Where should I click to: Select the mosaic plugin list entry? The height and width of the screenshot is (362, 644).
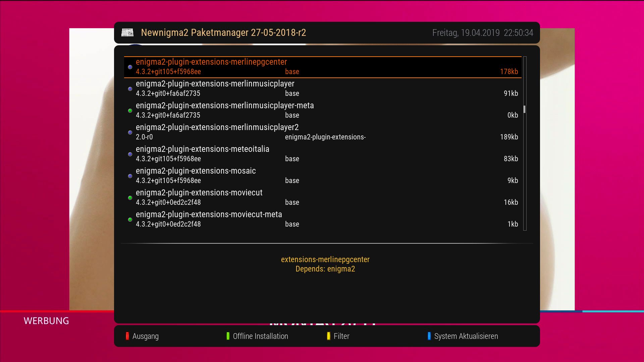click(196, 171)
